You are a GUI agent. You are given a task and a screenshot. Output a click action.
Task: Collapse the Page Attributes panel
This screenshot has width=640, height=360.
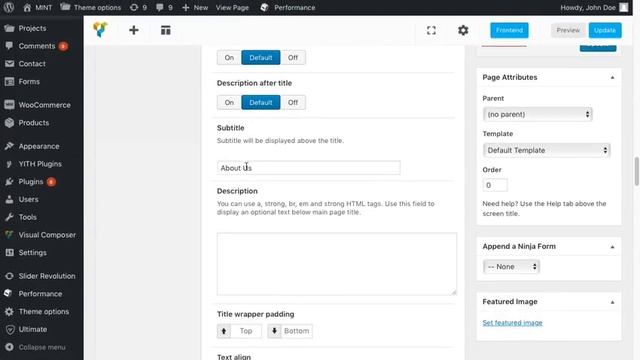[612, 78]
